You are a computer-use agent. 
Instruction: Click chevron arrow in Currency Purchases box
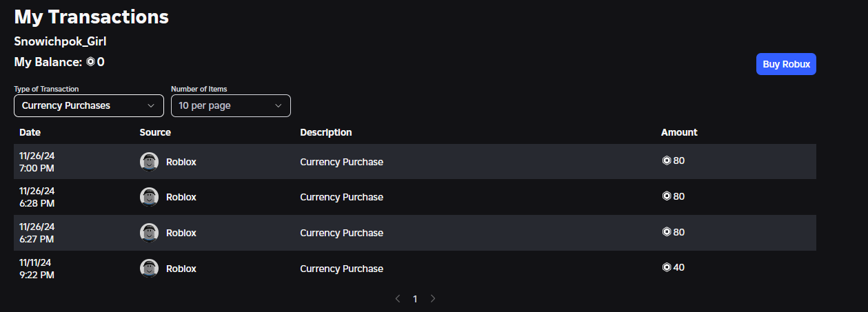tap(151, 105)
